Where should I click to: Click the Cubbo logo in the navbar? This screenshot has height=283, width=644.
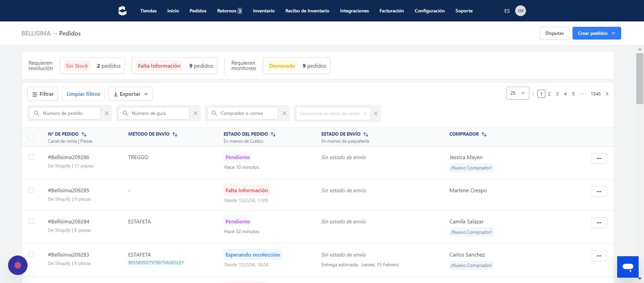[122, 11]
